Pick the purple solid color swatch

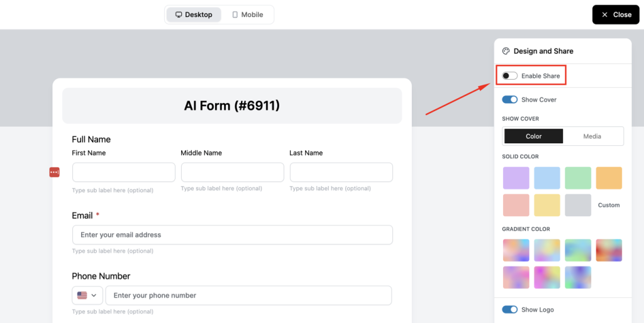coord(516,178)
